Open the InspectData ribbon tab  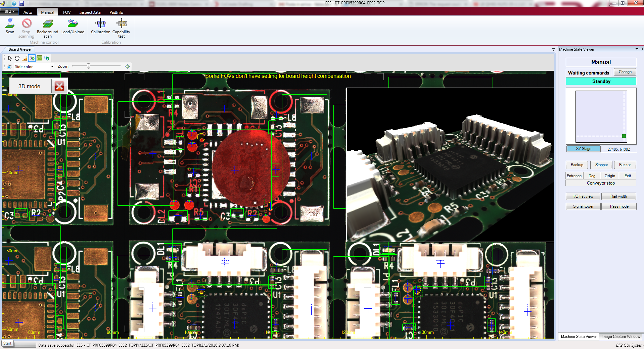90,12
